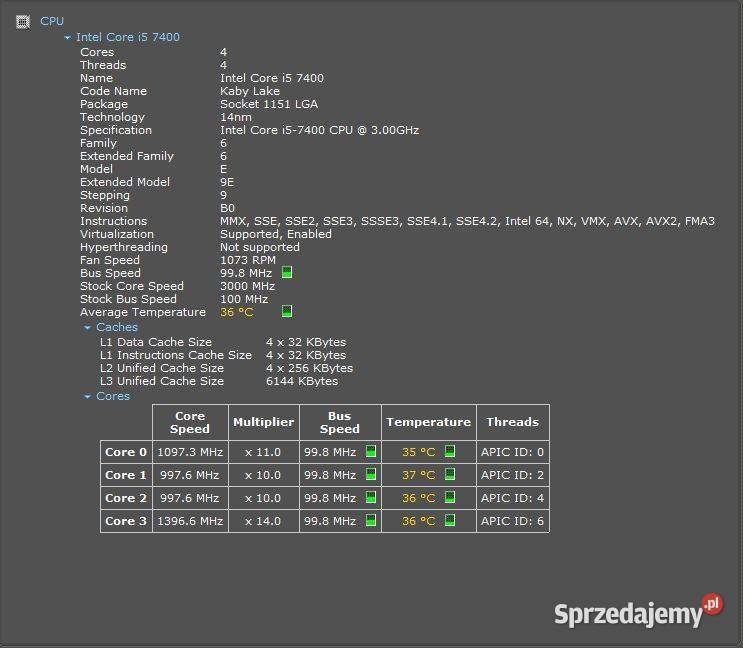Click the Hyperthreading label

(124, 247)
